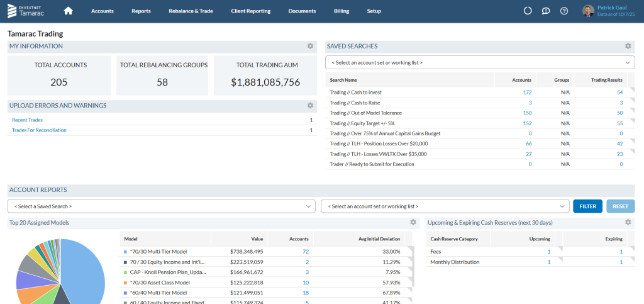The height and width of the screenshot is (304, 644).
Task: Expand the Select a Saved Search dropdown
Action: [162, 206]
